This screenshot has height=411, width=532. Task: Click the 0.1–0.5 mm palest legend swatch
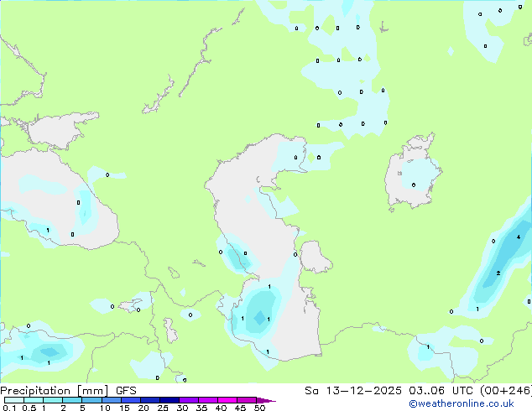point(14,400)
